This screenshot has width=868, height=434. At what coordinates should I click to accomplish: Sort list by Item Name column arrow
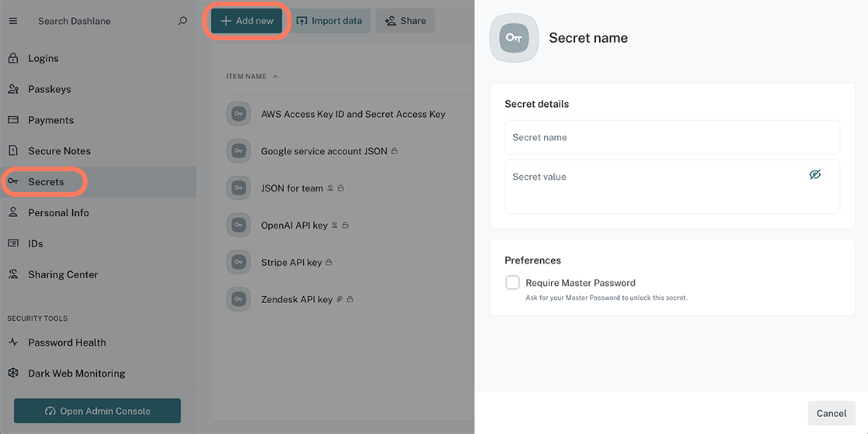276,77
